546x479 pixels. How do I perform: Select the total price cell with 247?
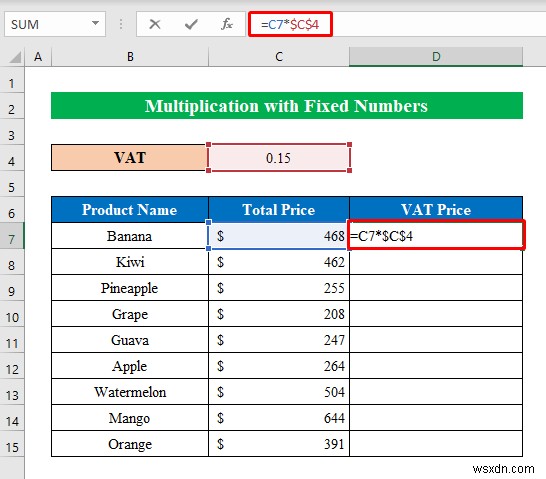pyautogui.click(x=279, y=340)
